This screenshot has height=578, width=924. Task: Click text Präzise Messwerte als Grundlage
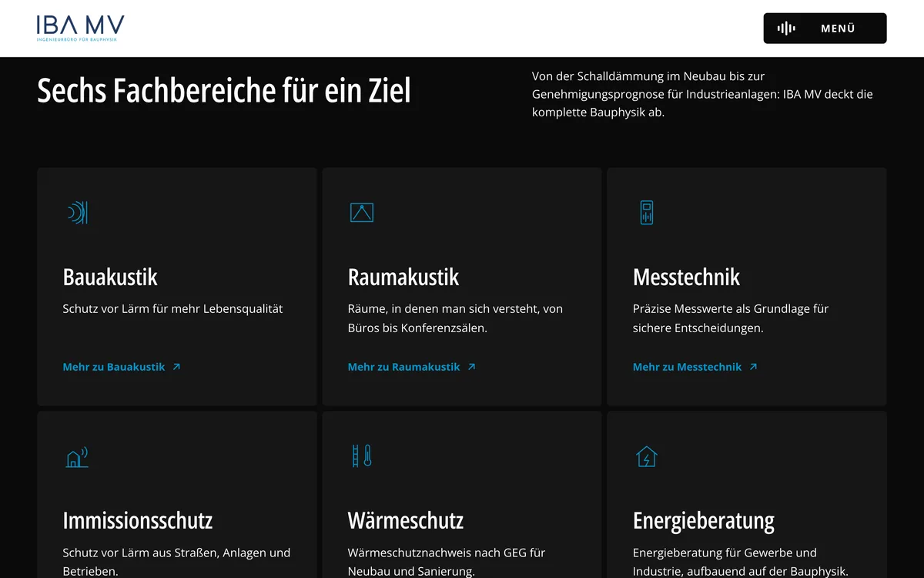(731, 318)
